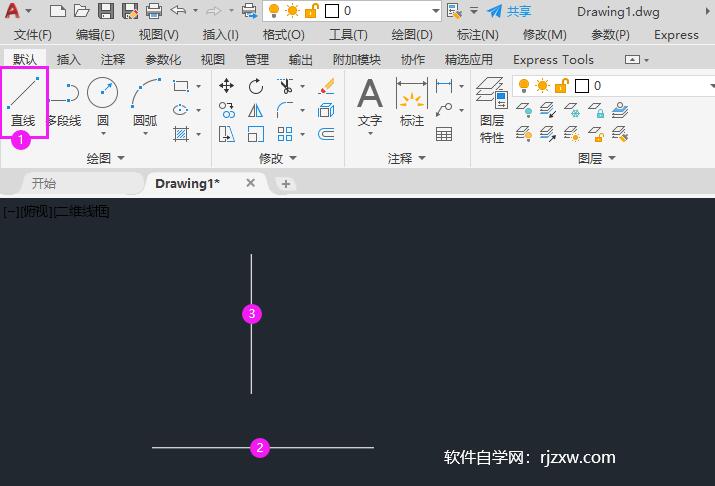This screenshot has height=486, width=715.
Task: Open 图层特性 Layer Properties manager
Action: point(492,110)
